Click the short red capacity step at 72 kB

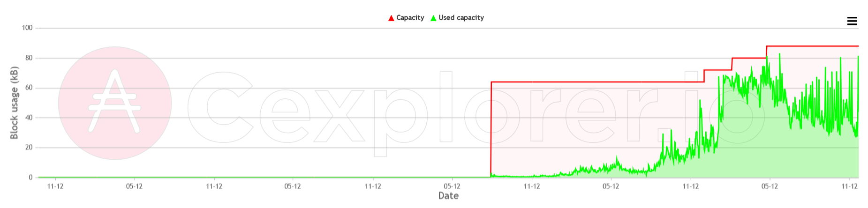pyautogui.click(x=717, y=70)
